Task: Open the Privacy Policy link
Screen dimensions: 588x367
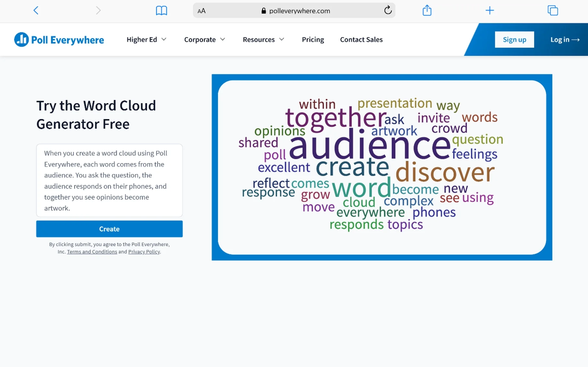Action: 144,251
